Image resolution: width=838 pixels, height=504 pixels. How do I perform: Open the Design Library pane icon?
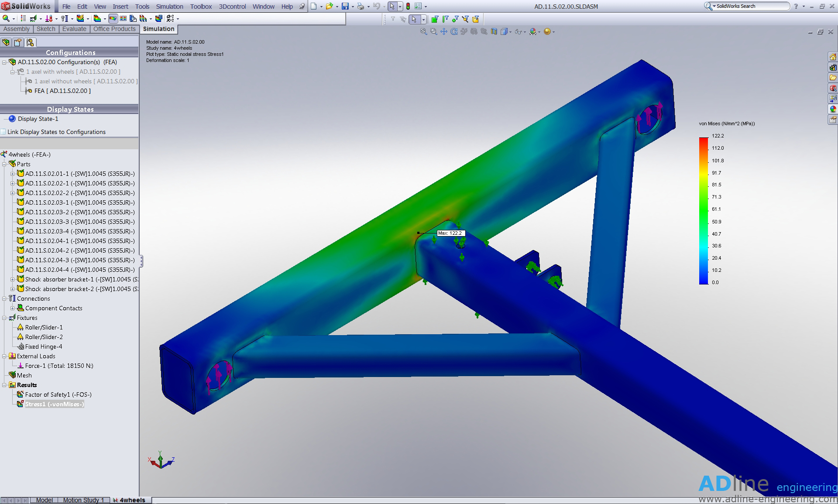[x=833, y=67]
